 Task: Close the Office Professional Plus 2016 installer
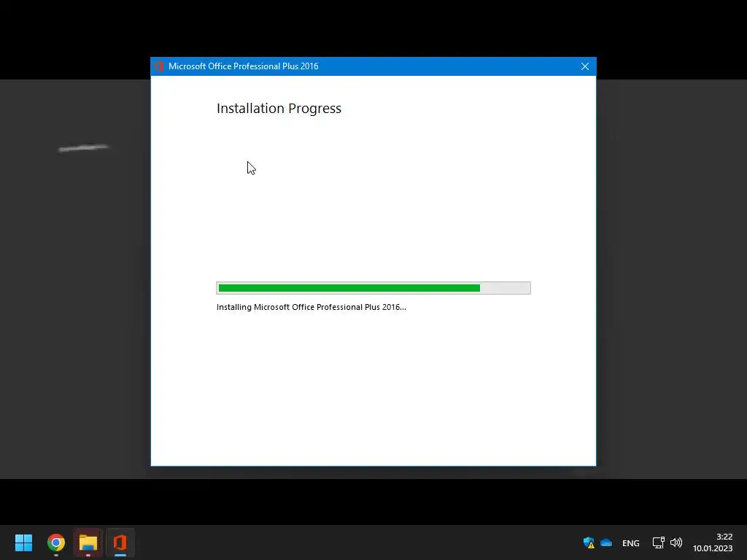point(585,66)
